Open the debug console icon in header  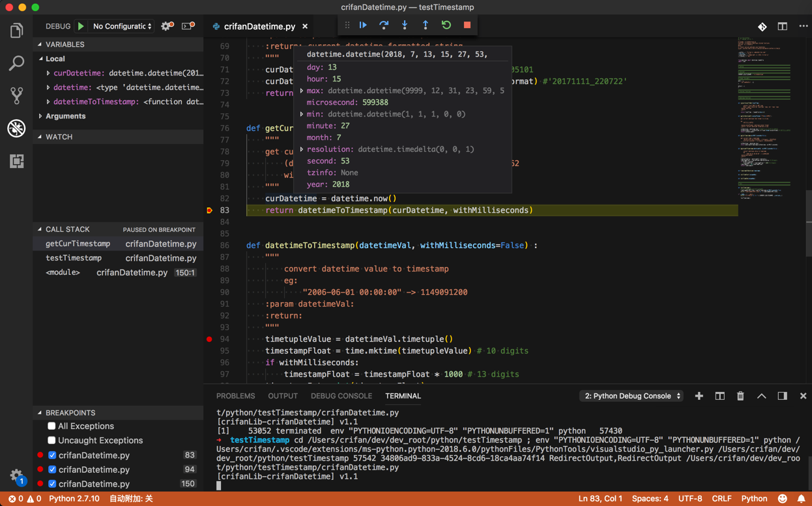[x=188, y=26]
